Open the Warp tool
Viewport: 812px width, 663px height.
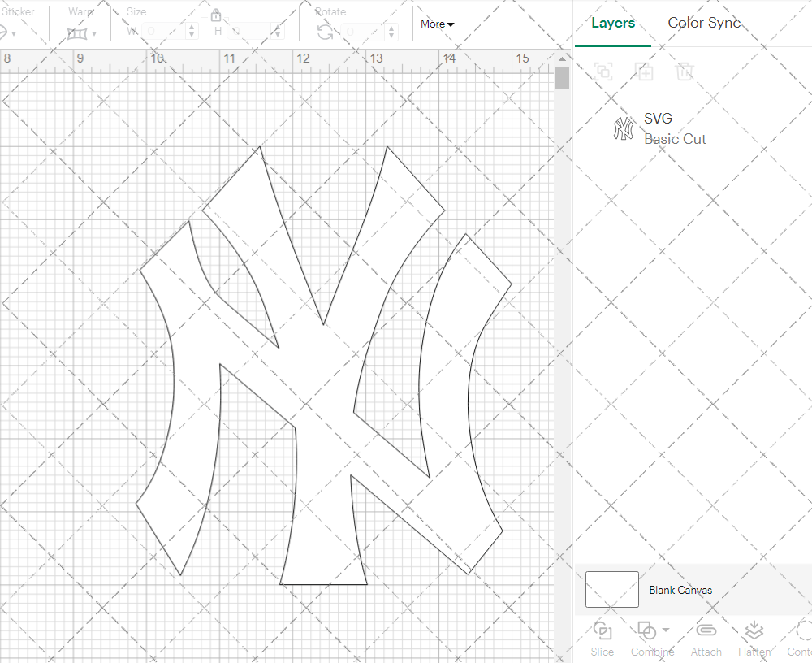click(77, 33)
